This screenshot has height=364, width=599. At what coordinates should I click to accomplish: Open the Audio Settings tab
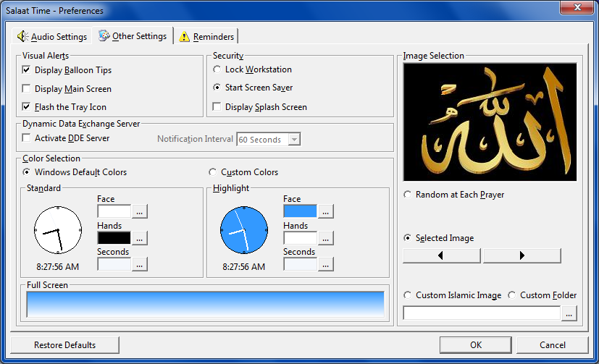point(52,37)
